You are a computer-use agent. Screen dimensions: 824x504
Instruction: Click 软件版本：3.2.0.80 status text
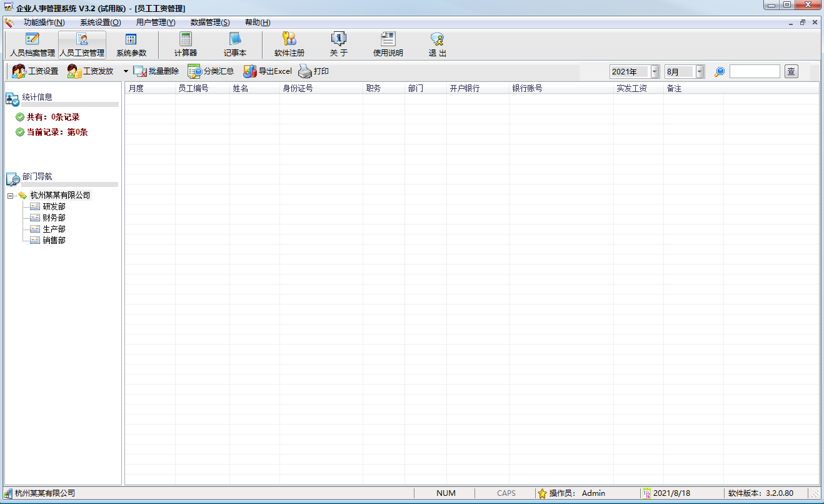(x=761, y=493)
